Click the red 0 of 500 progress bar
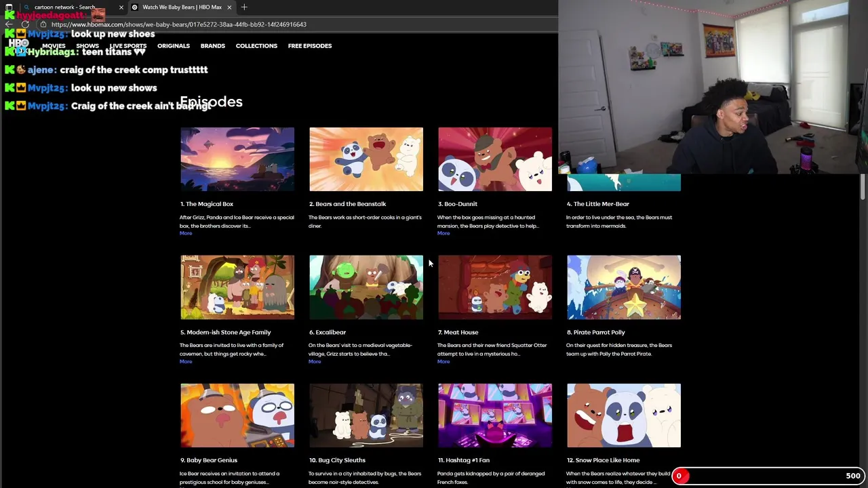The width and height of the screenshot is (868, 488). (x=768, y=476)
